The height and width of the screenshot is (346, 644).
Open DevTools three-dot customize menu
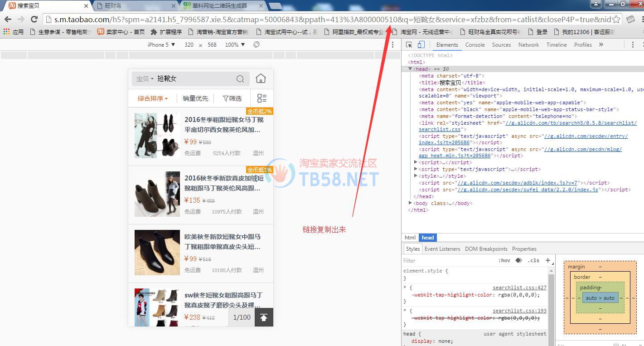[x=633, y=44]
